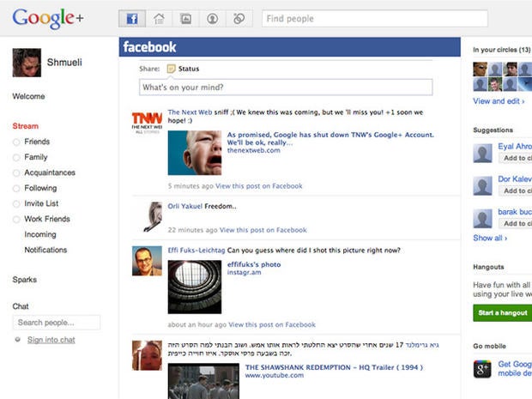Open effifuks's photo link
The height and width of the screenshot is (399, 532).
(x=254, y=264)
